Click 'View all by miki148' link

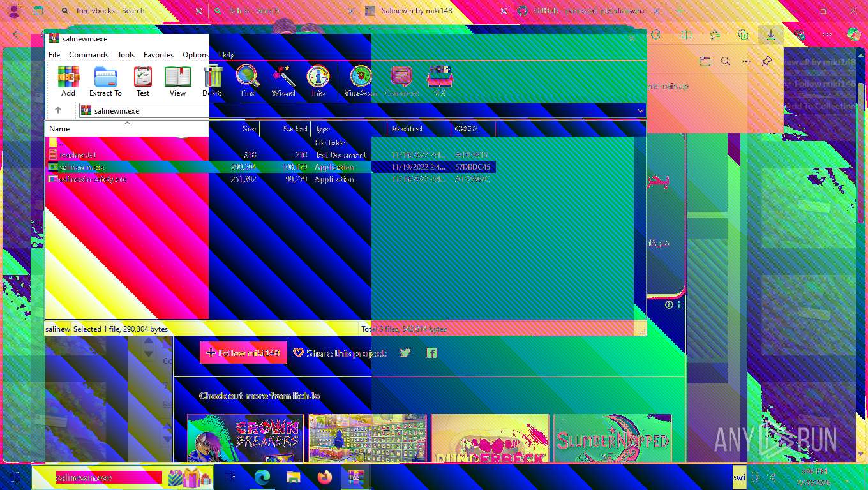(819, 62)
